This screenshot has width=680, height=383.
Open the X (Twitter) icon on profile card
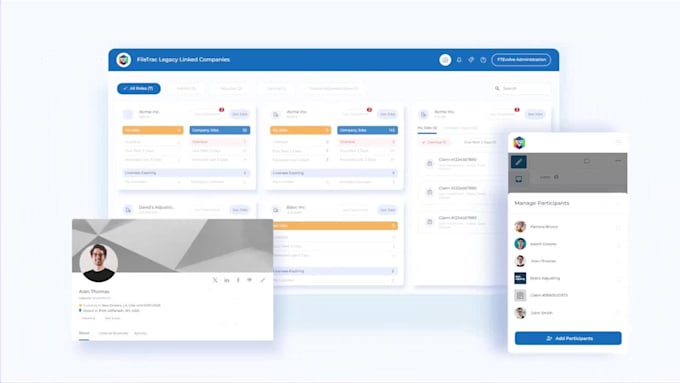pos(215,280)
